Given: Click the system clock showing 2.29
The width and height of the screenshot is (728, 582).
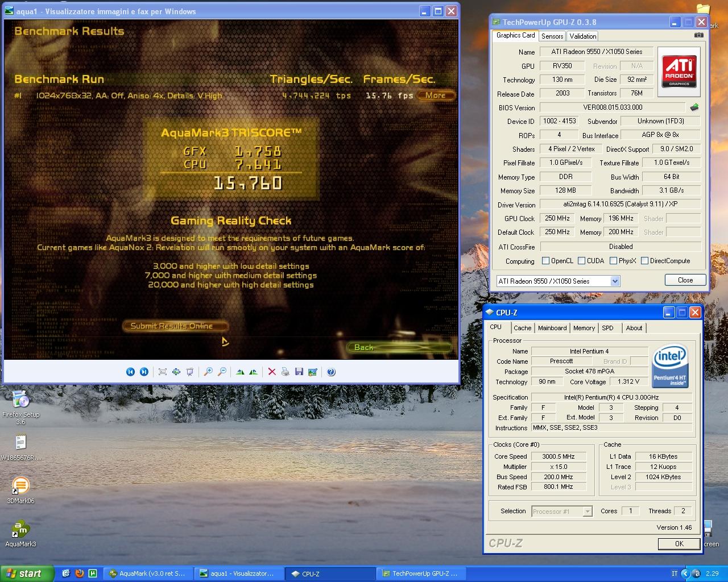Looking at the screenshot, I should (x=712, y=573).
